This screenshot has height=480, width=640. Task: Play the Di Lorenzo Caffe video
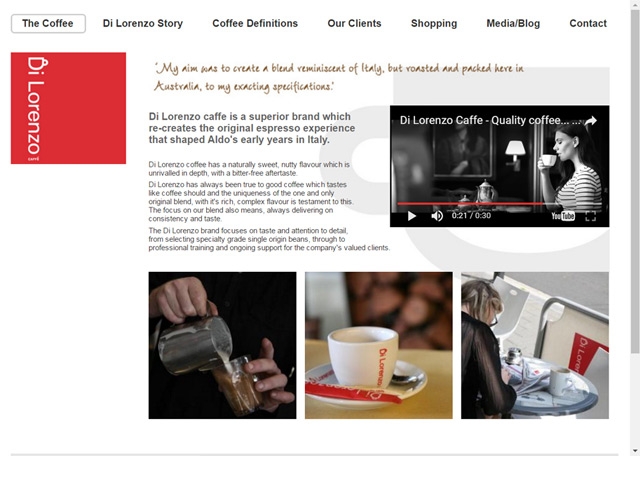(x=412, y=216)
